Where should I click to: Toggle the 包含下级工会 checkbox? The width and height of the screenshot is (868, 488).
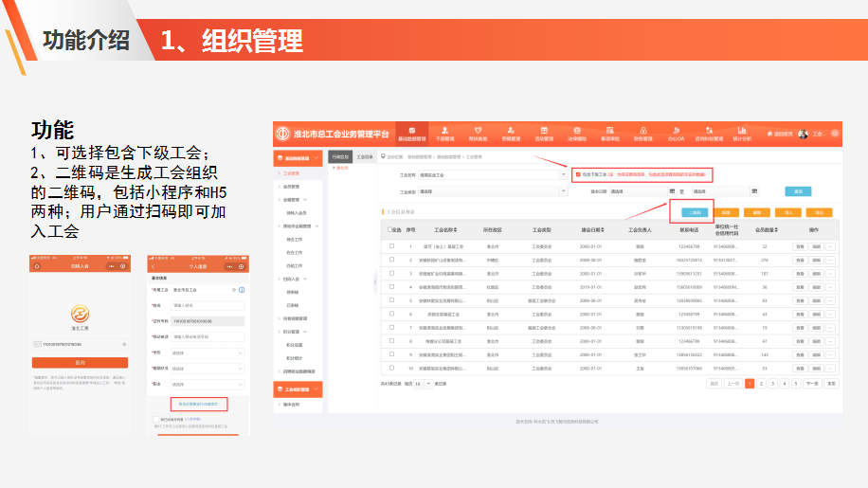point(577,174)
